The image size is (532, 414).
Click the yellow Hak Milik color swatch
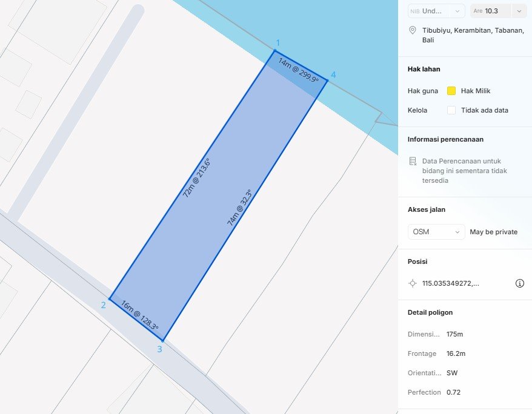[451, 91]
